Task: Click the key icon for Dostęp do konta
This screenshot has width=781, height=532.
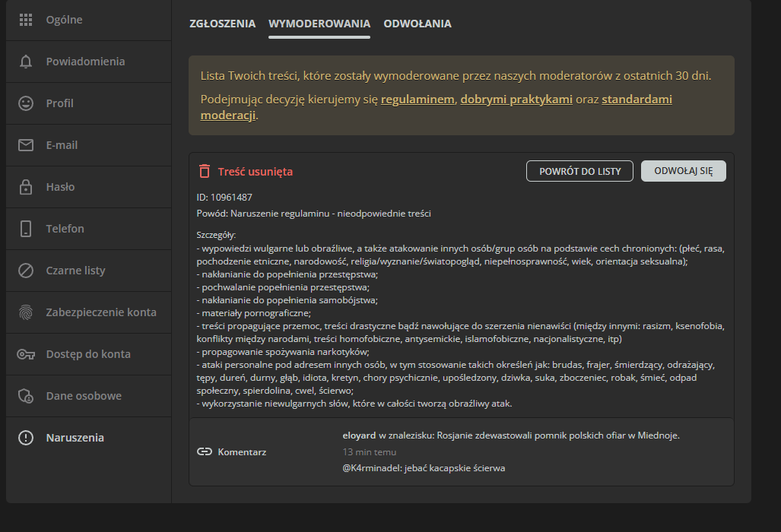Action: 26,354
